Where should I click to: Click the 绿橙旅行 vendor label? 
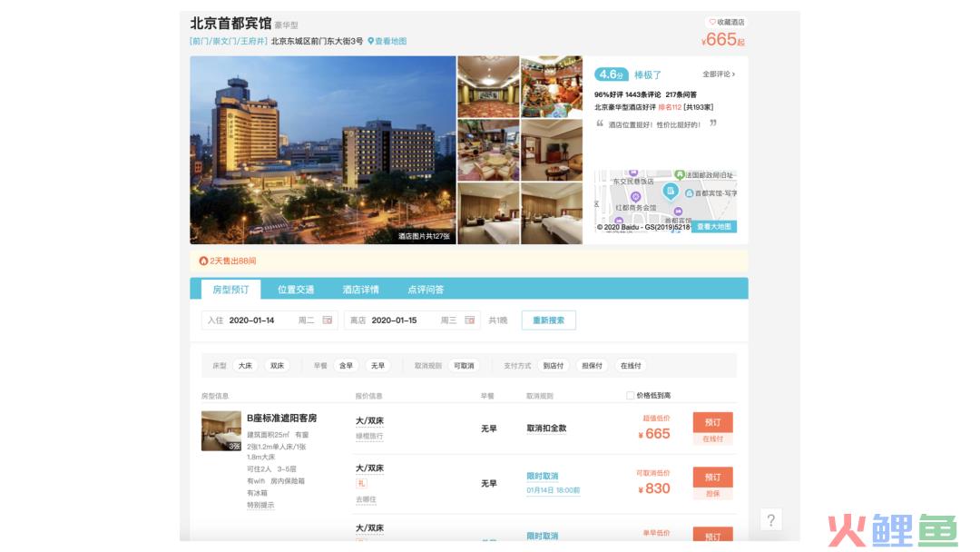tap(369, 437)
